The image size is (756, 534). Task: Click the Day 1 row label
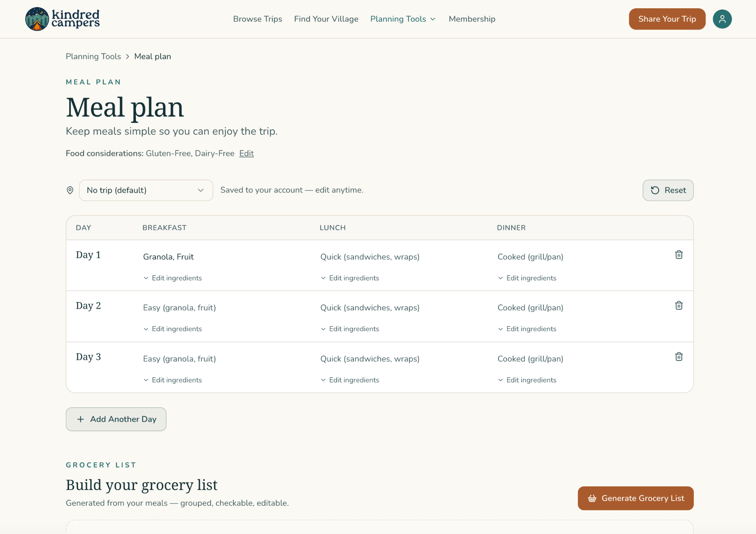[88, 255]
